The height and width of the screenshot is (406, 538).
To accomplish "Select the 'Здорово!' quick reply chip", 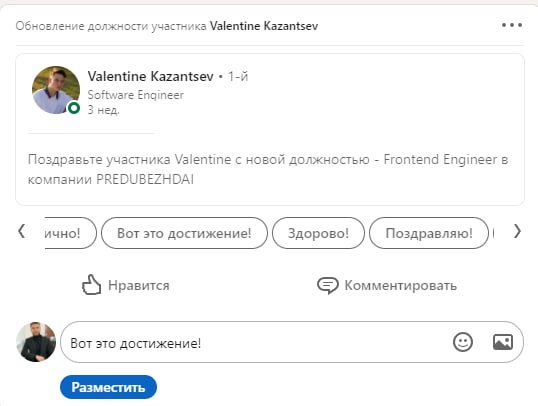I will point(318,233).
